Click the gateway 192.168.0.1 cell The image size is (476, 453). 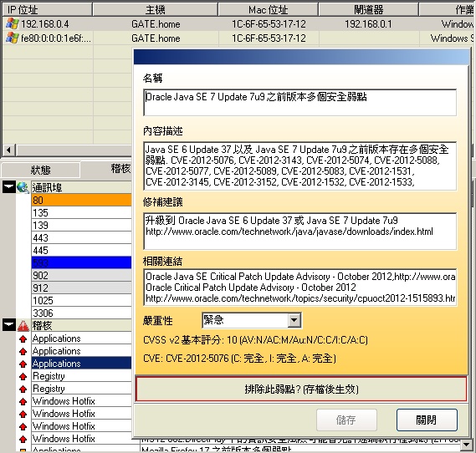pos(369,23)
